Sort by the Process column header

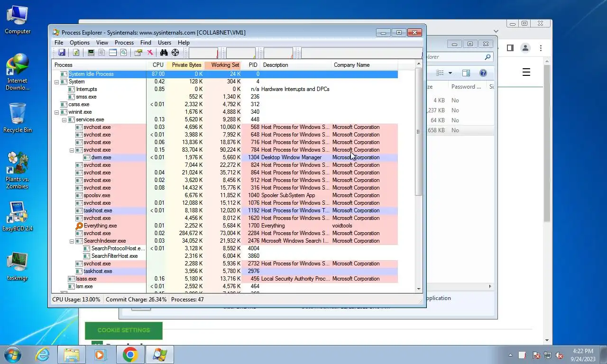coord(99,65)
